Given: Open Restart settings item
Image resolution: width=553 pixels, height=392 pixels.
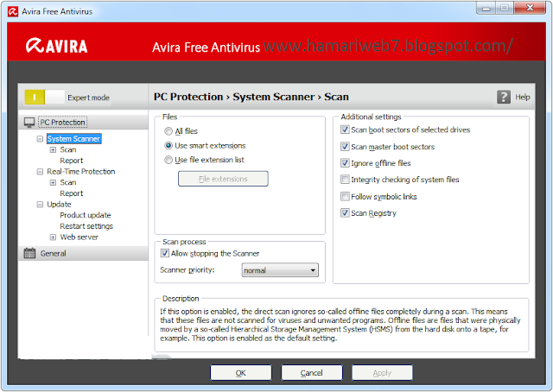Looking at the screenshot, I should (x=86, y=226).
